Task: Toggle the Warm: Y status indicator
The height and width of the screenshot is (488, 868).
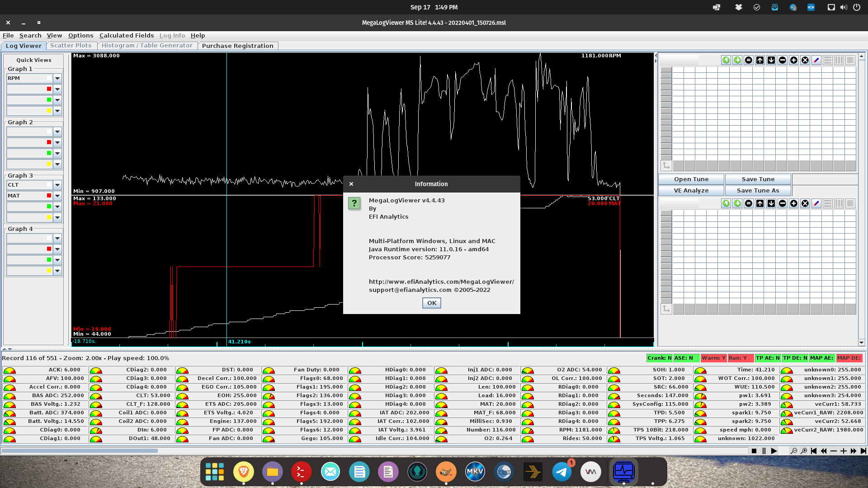Action: 714,358
